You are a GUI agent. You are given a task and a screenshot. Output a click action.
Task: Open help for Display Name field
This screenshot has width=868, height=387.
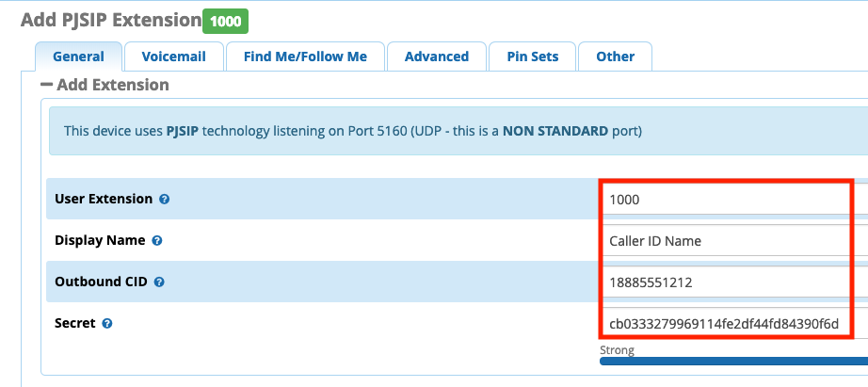coord(157,241)
